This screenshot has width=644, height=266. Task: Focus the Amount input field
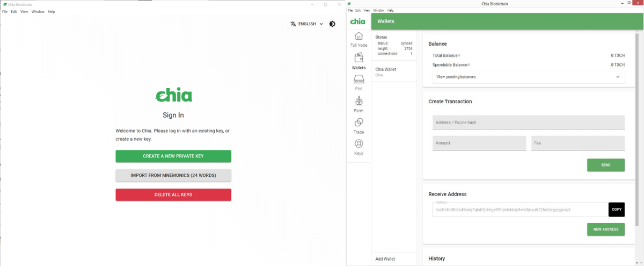point(479,143)
